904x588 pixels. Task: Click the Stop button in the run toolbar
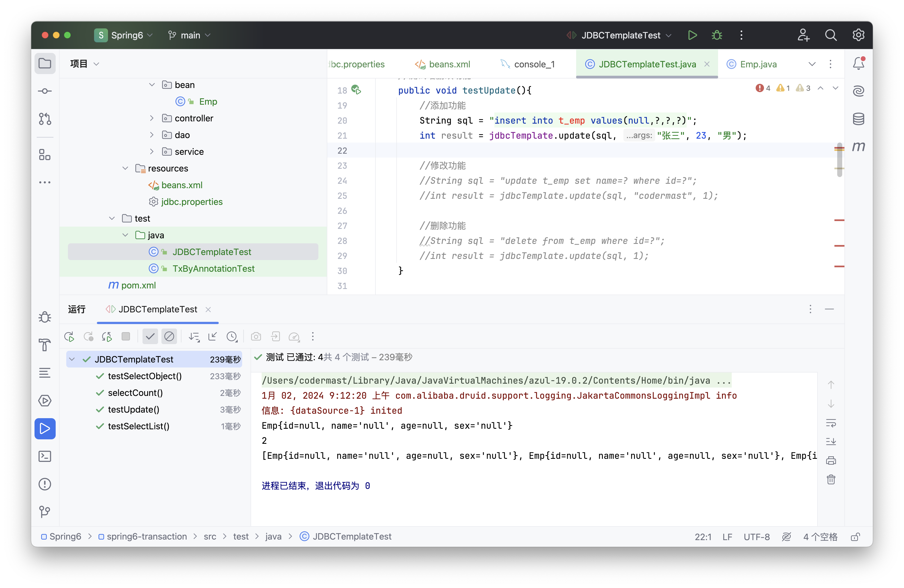pyautogui.click(x=126, y=337)
